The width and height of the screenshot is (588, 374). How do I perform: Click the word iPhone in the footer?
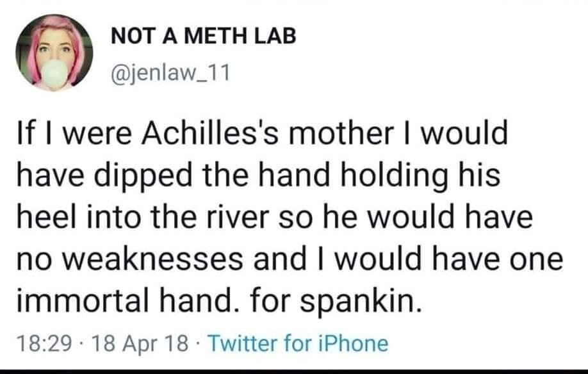[355, 344]
